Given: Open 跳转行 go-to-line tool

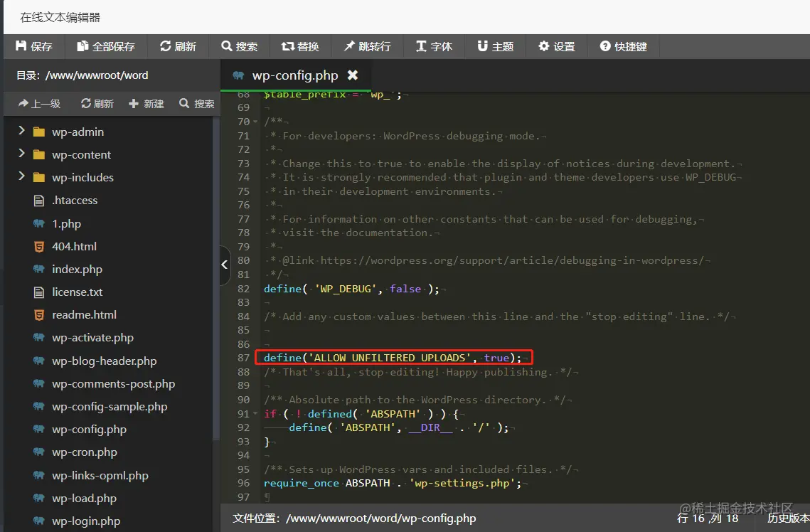Looking at the screenshot, I should point(367,46).
